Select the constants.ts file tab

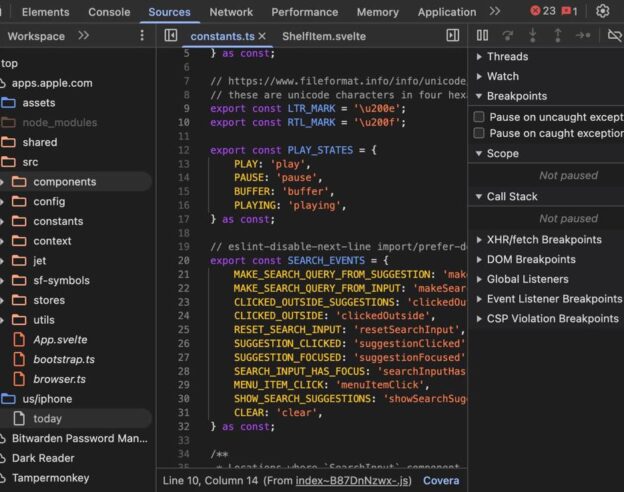[x=222, y=36]
